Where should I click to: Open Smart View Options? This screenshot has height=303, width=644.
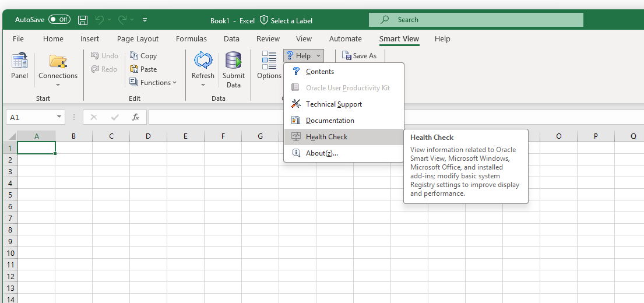(x=269, y=65)
